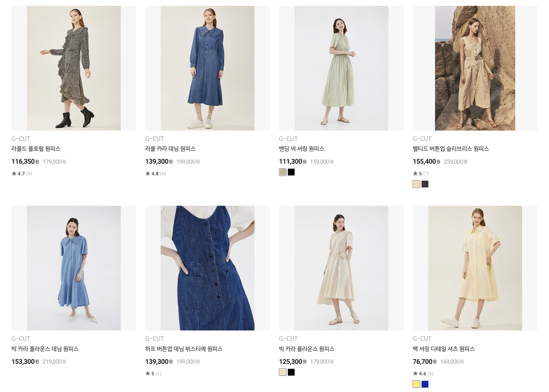Screen dimensions: 549x392
Task: Click the (3) review count
Action: tap(431, 373)
